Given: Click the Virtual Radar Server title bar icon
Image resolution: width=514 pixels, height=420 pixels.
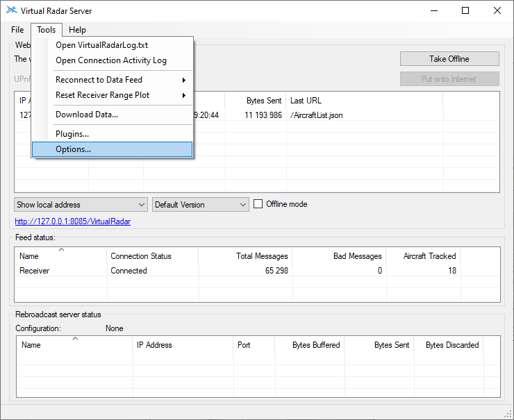Looking at the screenshot, I should [x=12, y=10].
